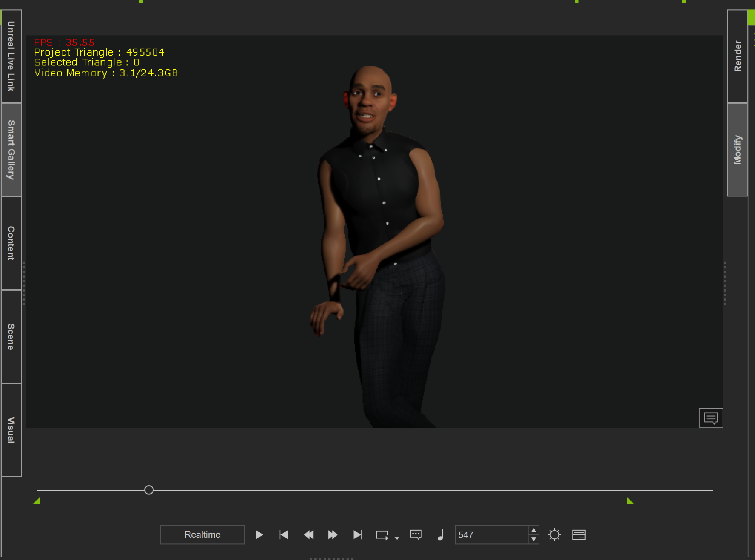
Task: Click the timeline playhead circle handle
Action: (149, 490)
